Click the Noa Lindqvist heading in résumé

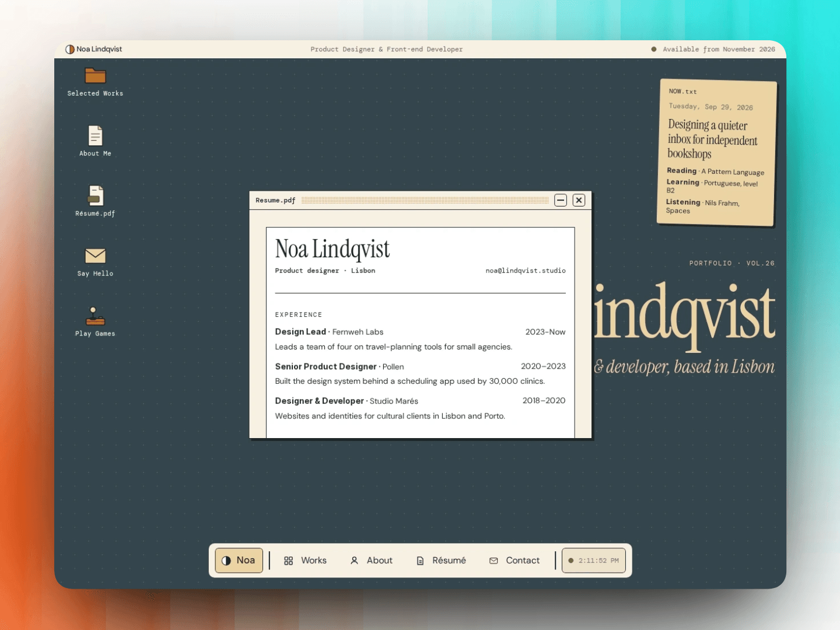point(332,249)
